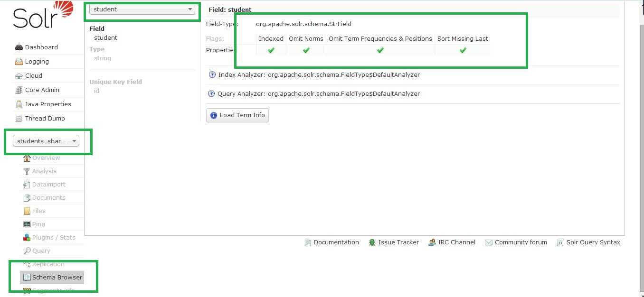Image resolution: width=644 pixels, height=297 pixels.
Task: Click the IRC Channel people icon
Action: pos(432,242)
